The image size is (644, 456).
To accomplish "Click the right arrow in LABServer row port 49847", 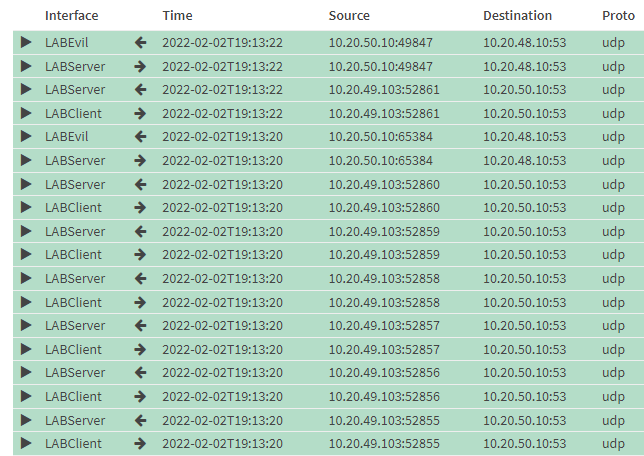I will pyautogui.click(x=140, y=66).
